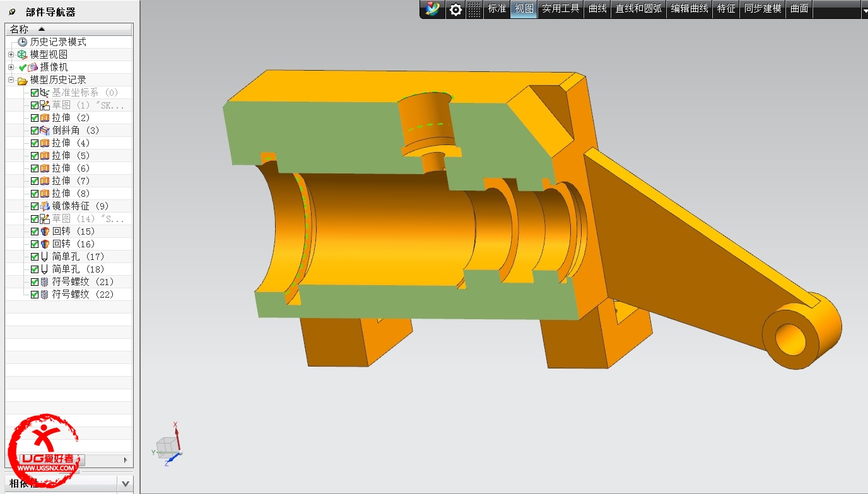The height and width of the screenshot is (494, 868).
Task: Uncheck the 回转 (15) feature
Action: click(x=35, y=231)
